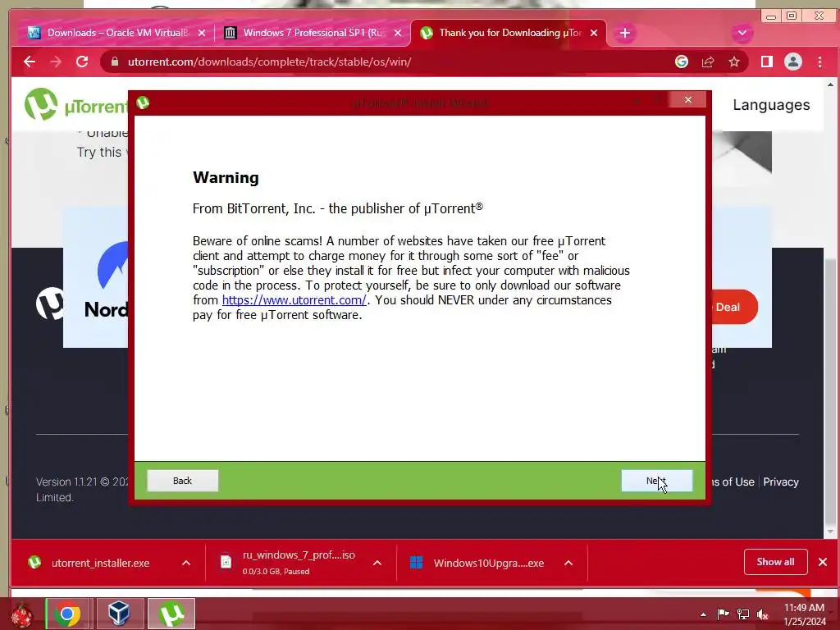840x630 pixels.
Task: Click the paused ru_windows_7_prof....iso download
Action: 290,562
